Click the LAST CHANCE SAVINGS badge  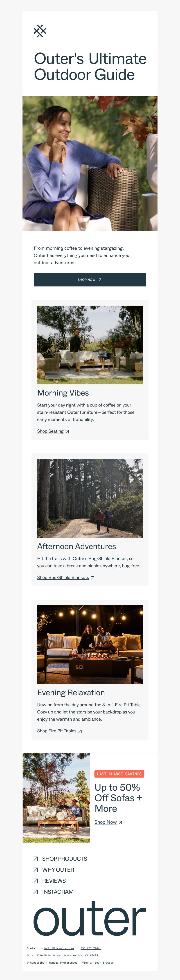pyautogui.click(x=119, y=774)
